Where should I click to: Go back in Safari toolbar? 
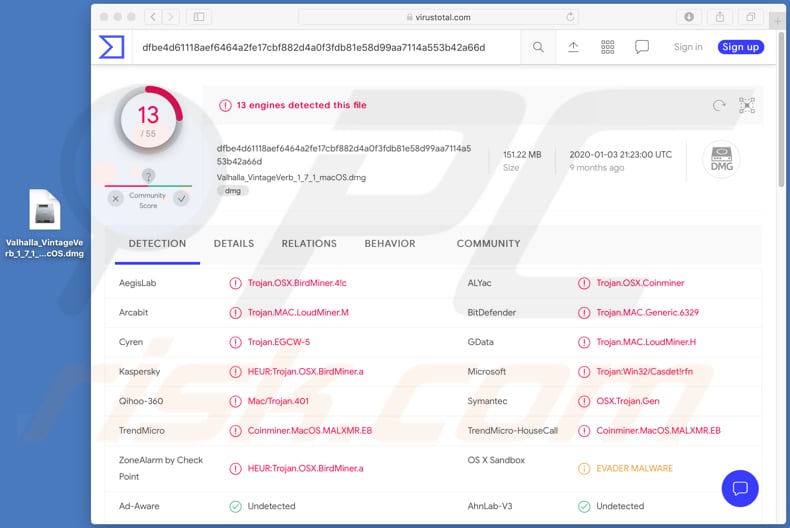coord(153,17)
